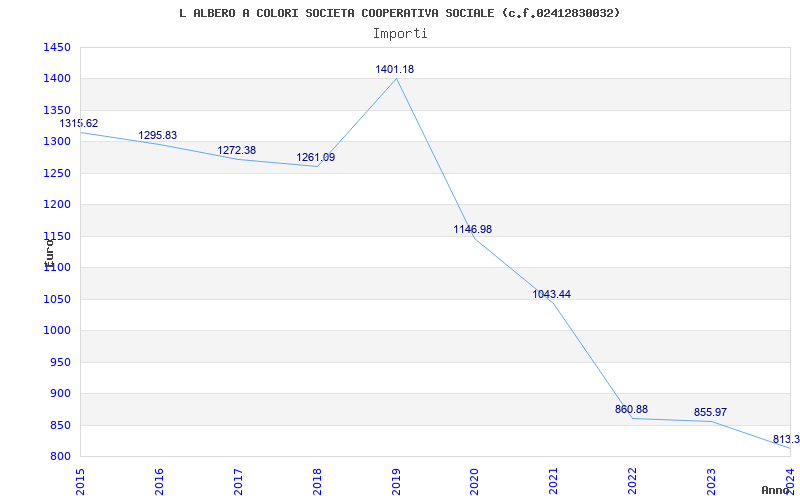
Task: Select the 860.88 value label
Action: point(631,409)
